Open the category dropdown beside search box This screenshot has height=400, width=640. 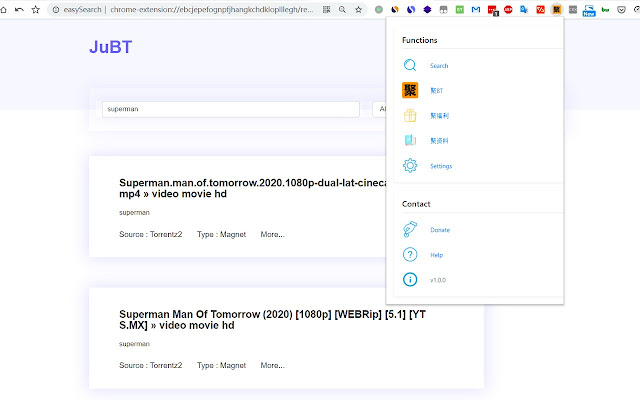tap(380, 109)
